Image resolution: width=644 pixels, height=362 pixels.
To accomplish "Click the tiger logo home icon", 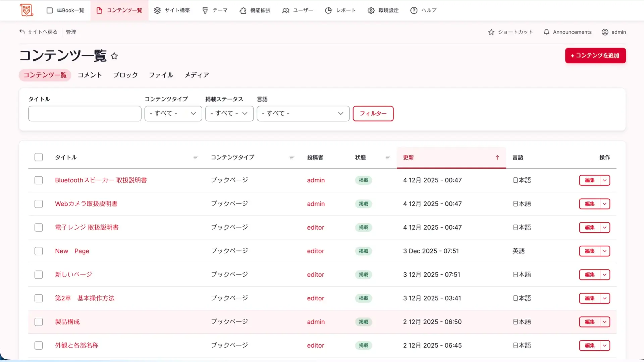I will pyautogui.click(x=26, y=10).
